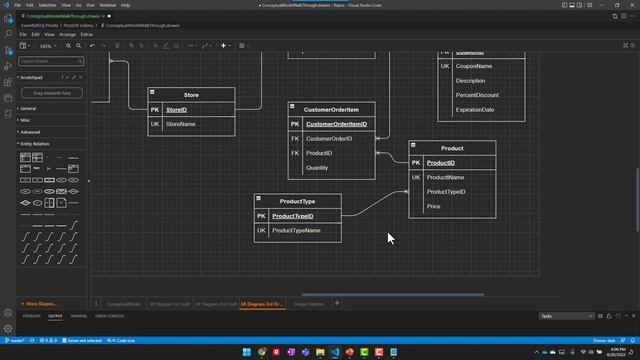Open the page list menu icon

tap(96, 304)
